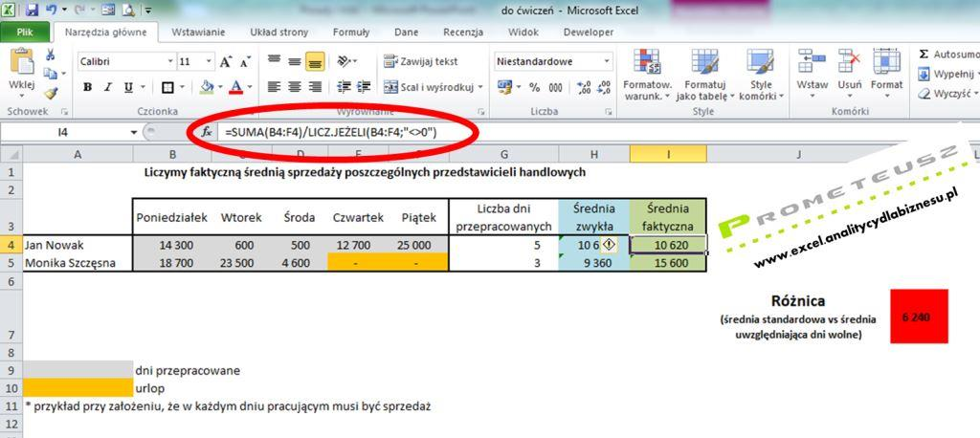
Task: Switch to the Formuły tab
Action: tap(351, 33)
